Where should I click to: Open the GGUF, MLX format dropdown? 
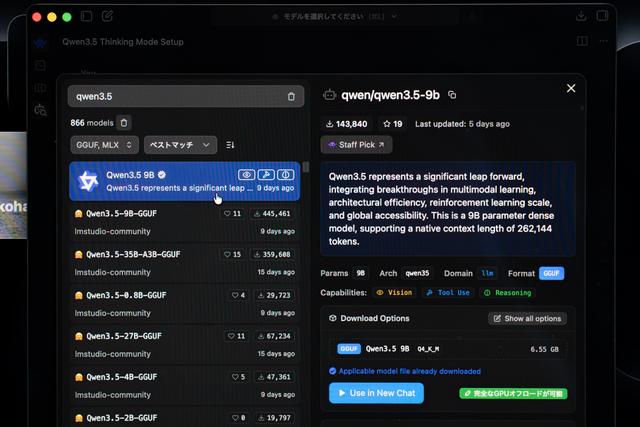coord(104,145)
